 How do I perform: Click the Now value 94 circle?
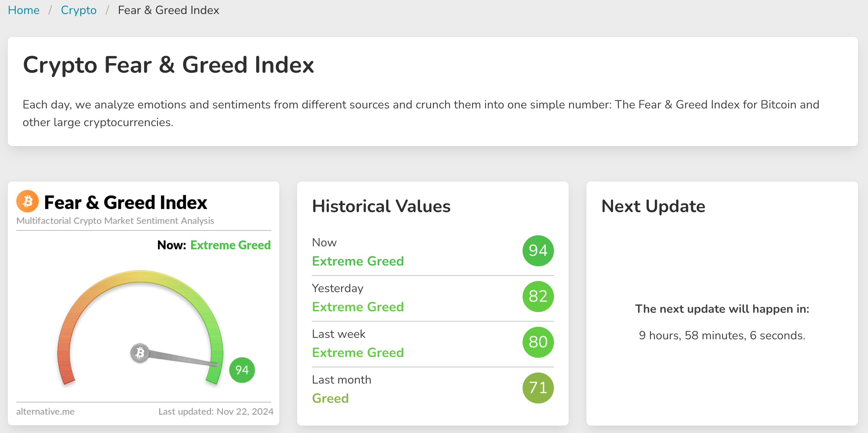pos(538,251)
